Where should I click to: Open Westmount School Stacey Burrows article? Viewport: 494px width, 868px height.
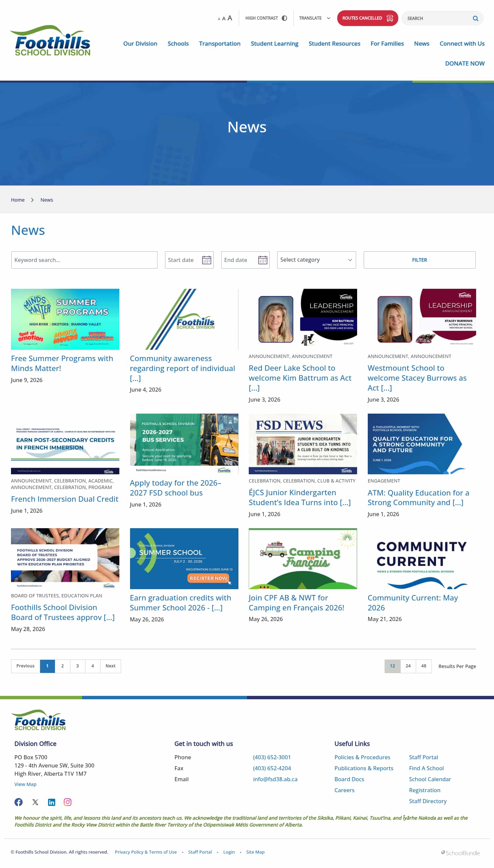tap(417, 378)
